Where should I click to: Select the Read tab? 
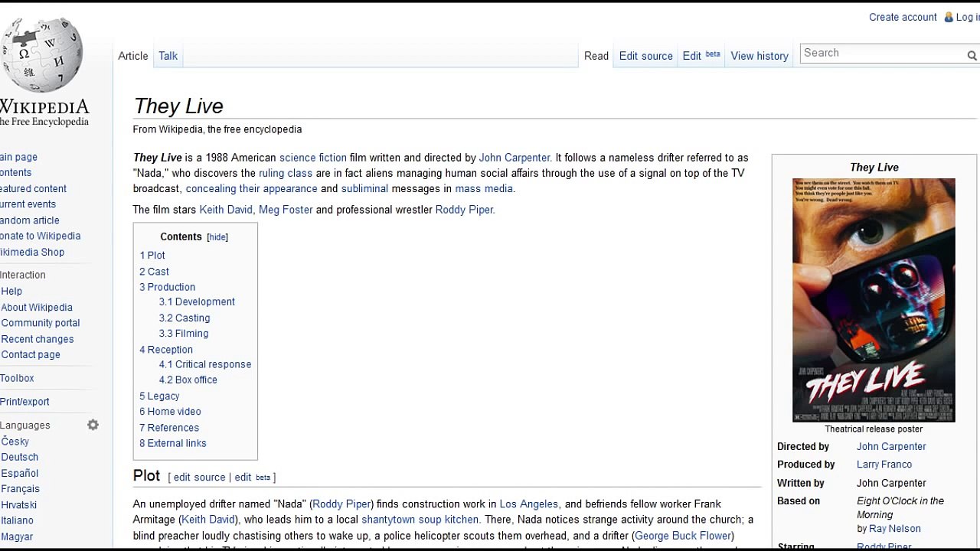click(596, 56)
